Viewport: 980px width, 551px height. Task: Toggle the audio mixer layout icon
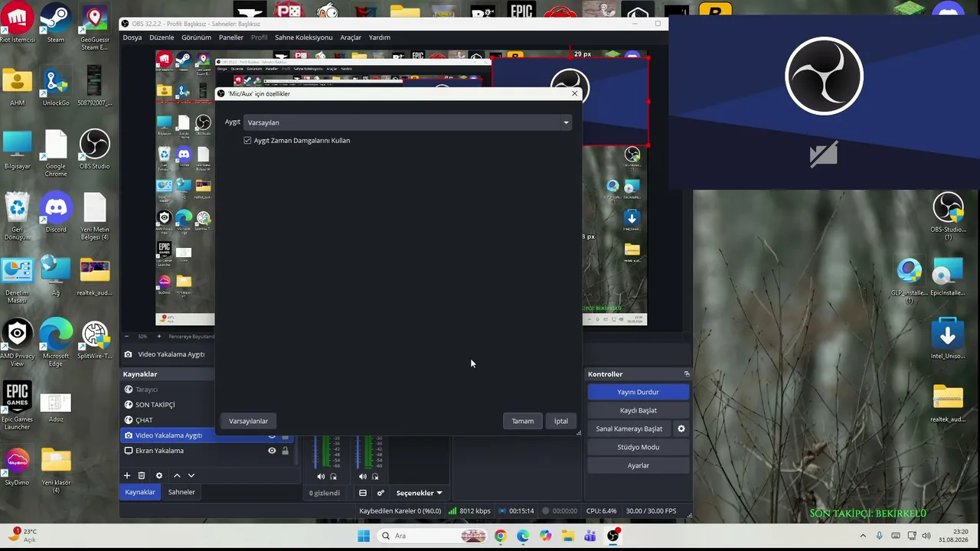click(x=363, y=493)
